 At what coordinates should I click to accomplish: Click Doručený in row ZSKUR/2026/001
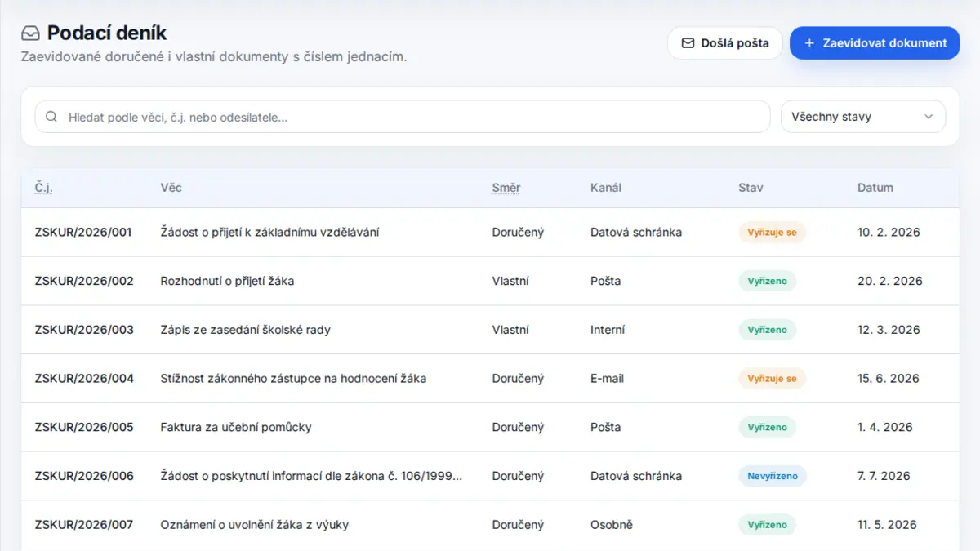[x=518, y=232]
